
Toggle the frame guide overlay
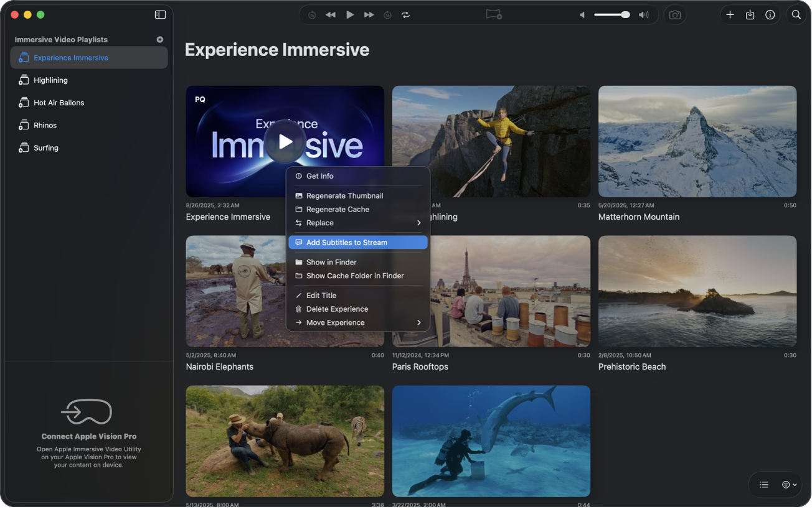coord(493,14)
